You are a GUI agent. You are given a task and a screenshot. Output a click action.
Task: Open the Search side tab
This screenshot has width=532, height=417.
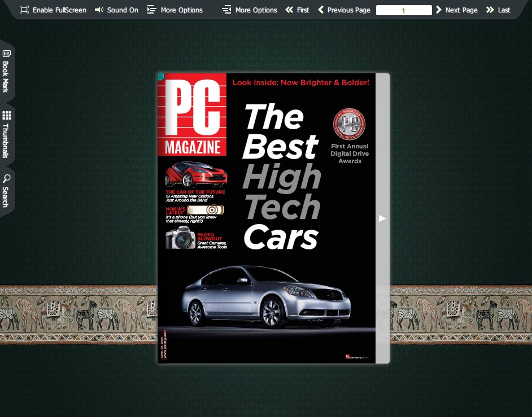[6, 191]
